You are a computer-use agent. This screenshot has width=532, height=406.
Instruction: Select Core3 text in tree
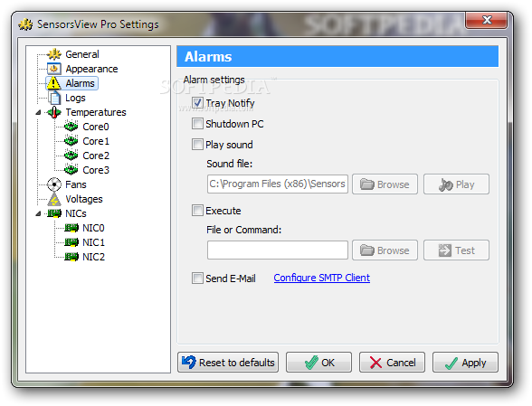click(96, 170)
